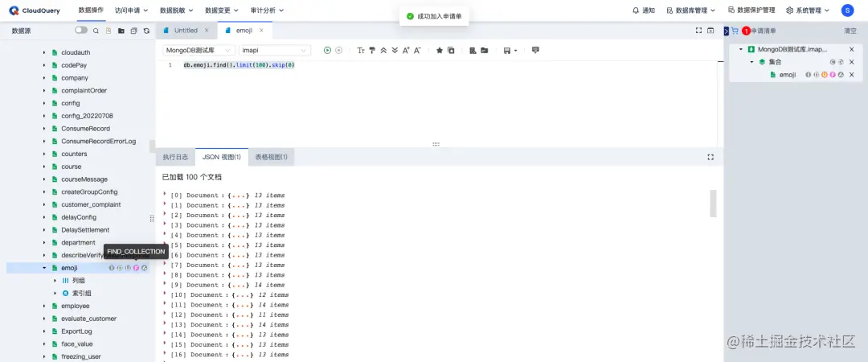The height and width of the screenshot is (362, 868).
Task: Expand the 列组 node under emoji
Action: (55, 281)
